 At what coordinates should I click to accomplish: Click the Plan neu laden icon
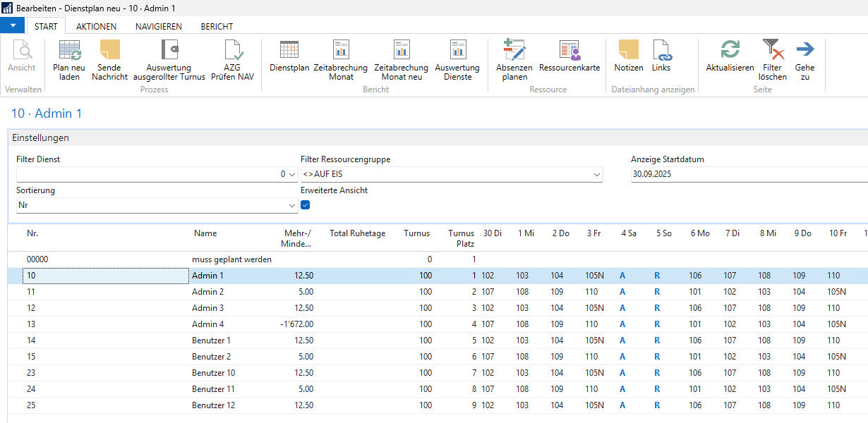tap(69, 51)
